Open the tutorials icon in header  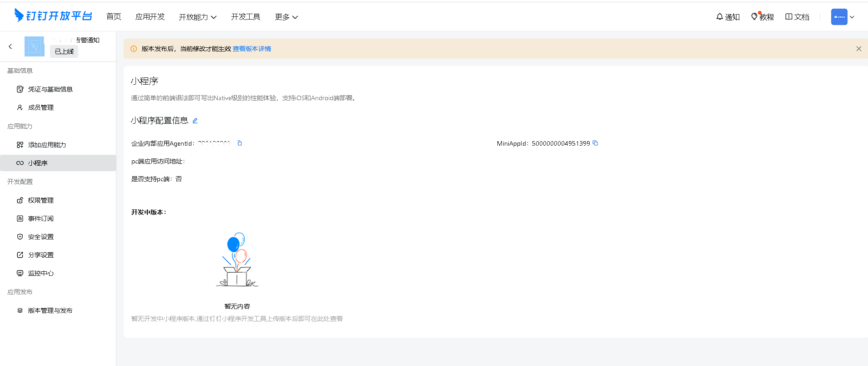tap(754, 17)
